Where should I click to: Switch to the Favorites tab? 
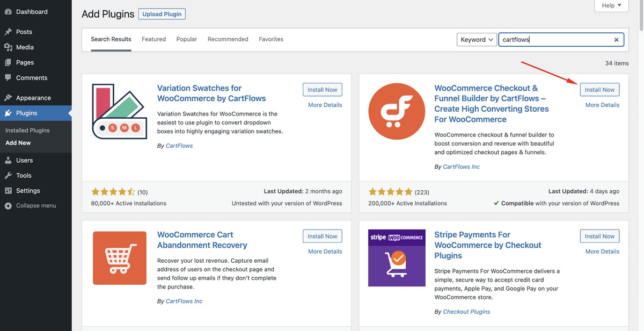pos(271,39)
